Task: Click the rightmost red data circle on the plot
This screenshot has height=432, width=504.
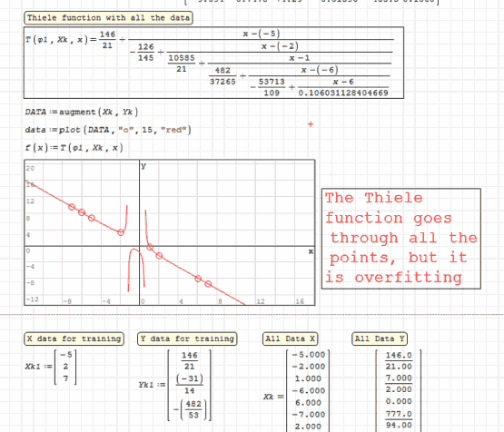Action: tap(208, 284)
